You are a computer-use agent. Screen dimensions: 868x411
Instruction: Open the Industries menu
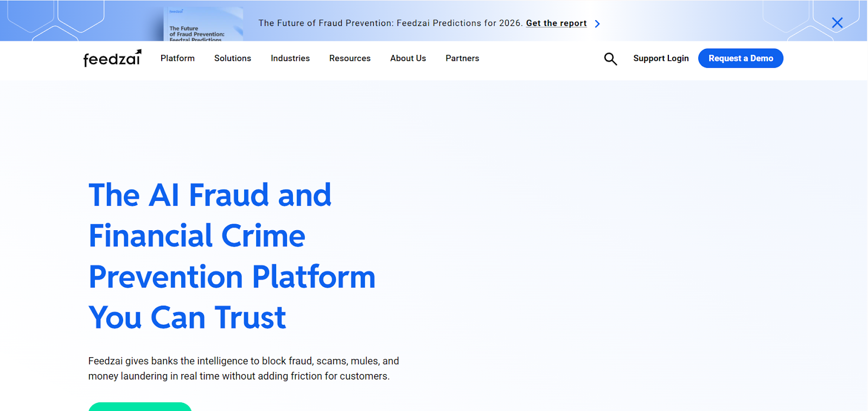(290, 58)
